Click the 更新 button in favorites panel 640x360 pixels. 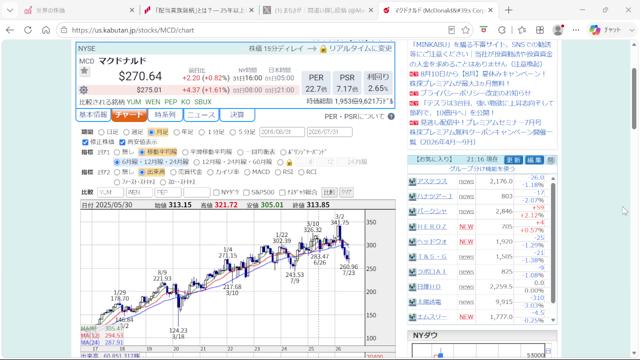point(513,160)
